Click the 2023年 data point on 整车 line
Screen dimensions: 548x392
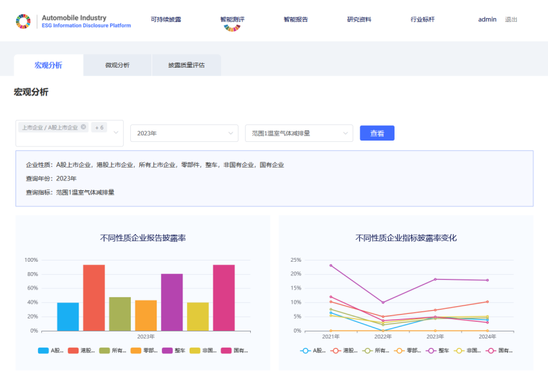(x=435, y=279)
